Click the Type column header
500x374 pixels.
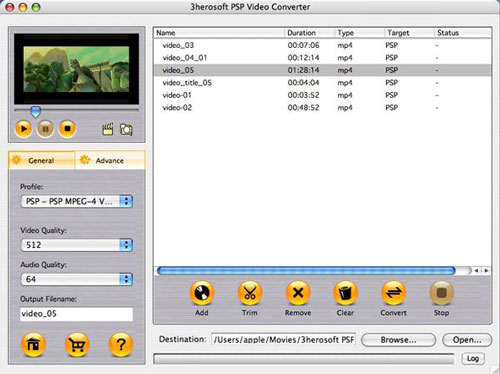pyautogui.click(x=359, y=33)
